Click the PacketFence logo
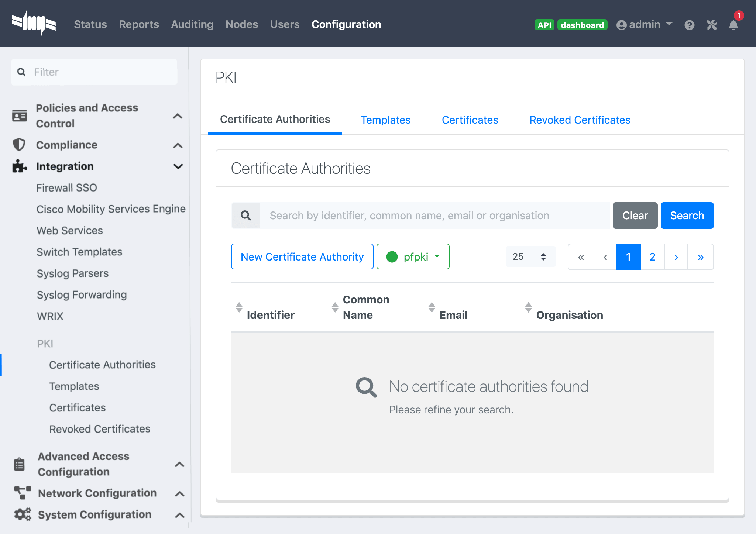This screenshot has height=534, width=756. click(34, 23)
